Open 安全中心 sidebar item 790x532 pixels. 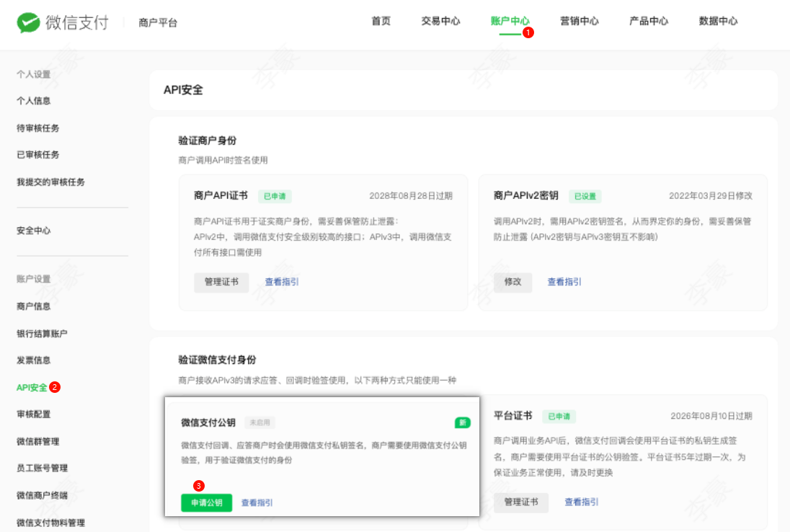(x=34, y=231)
